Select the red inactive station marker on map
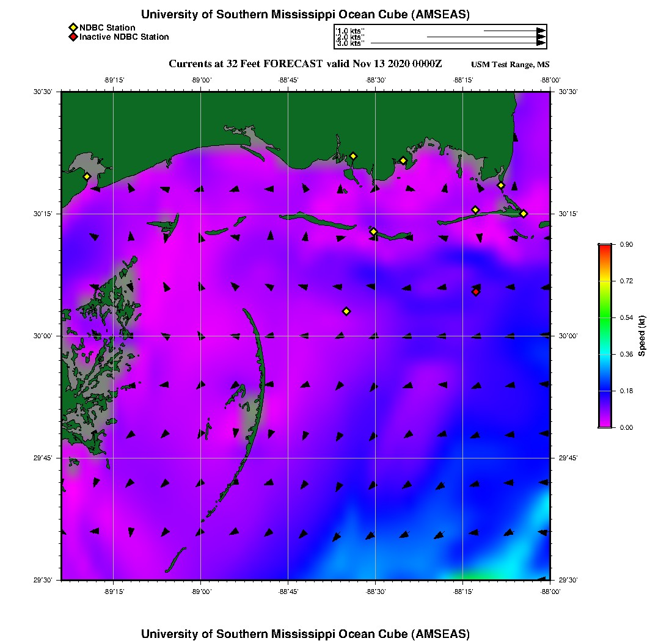The width and height of the screenshot is (672, 641). tap(476, 292)
